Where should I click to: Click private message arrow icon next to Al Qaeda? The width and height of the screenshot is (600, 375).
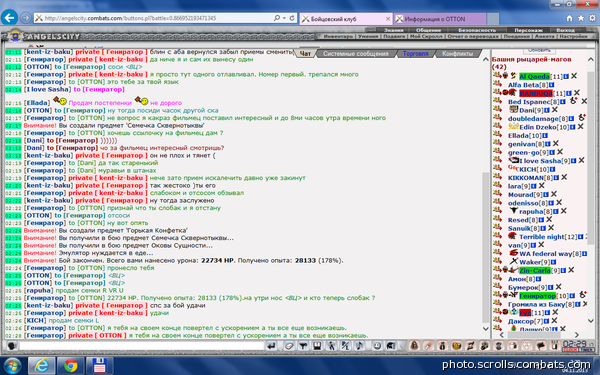[x=497, y=75]
